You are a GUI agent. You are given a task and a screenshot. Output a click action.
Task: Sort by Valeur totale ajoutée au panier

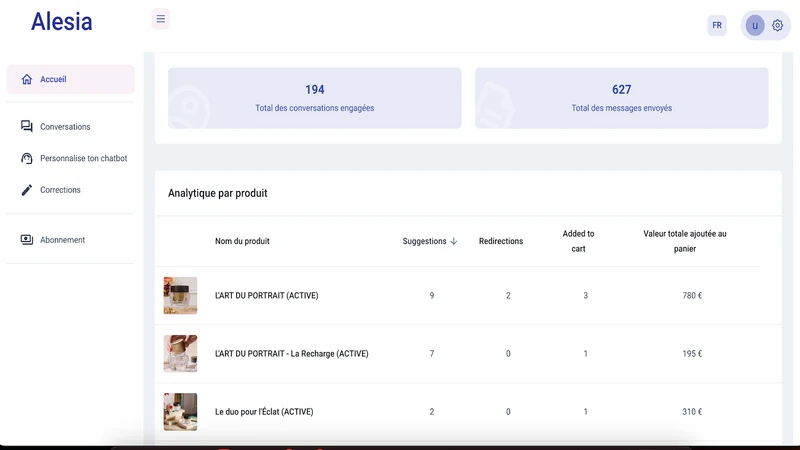[x=685, y=241]
